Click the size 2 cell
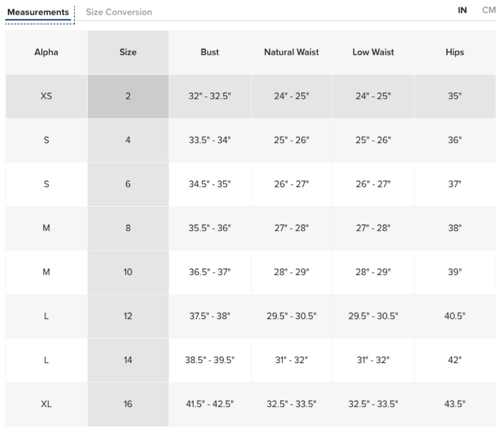Viewport: 504px width, 434px height. [x=128, y=96]
